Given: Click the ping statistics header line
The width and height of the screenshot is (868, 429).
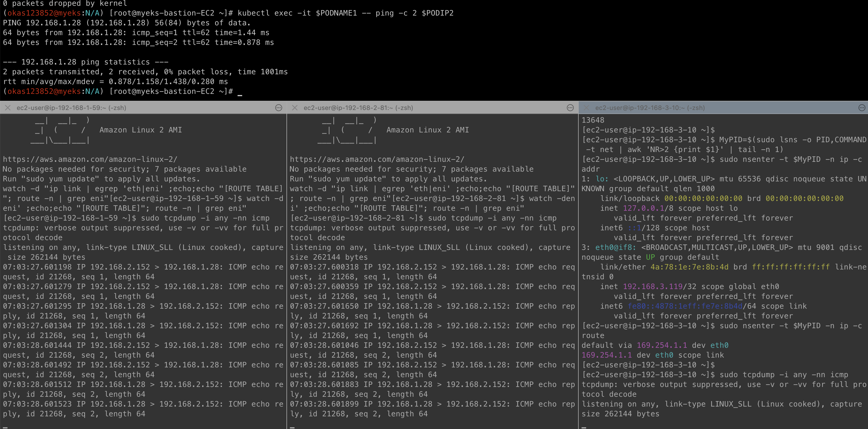Looking at the screenshot, I should 86,62.
